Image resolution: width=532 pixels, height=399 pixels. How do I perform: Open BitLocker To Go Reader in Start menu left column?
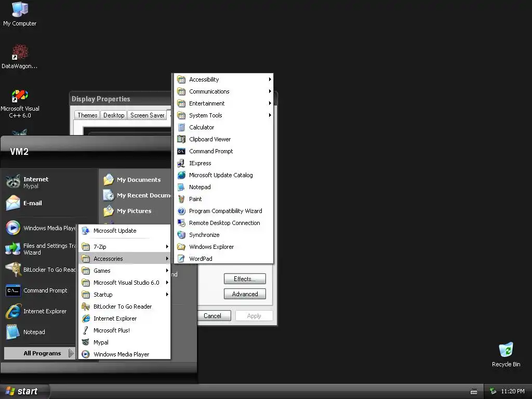click(40, 270)
